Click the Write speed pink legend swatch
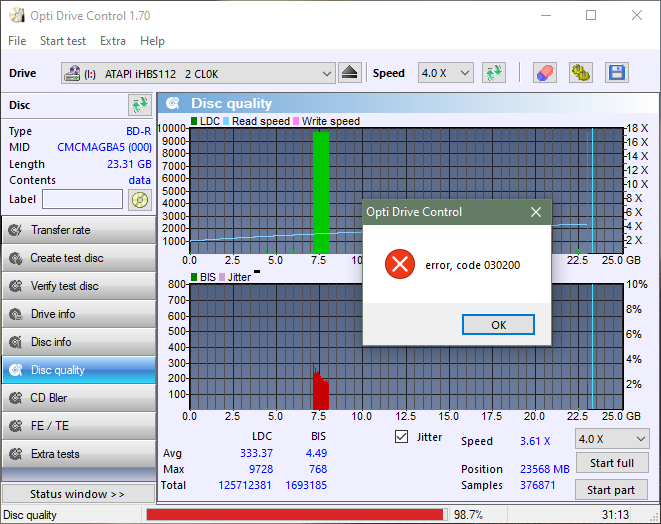The image size is (661, 524). coord(296,121)
